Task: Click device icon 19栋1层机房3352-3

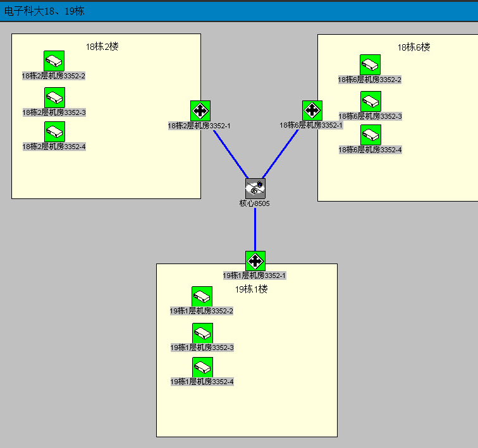Action: (203, 333)
